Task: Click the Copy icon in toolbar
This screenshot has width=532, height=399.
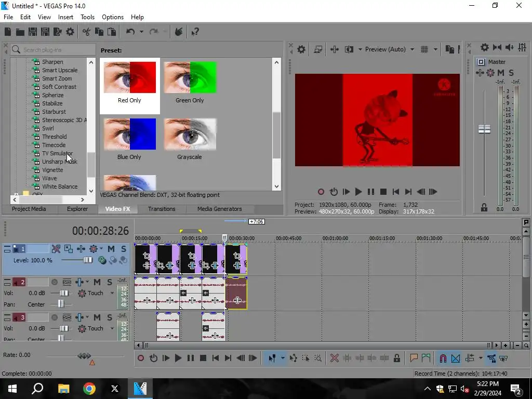Action: pos(99,32)
